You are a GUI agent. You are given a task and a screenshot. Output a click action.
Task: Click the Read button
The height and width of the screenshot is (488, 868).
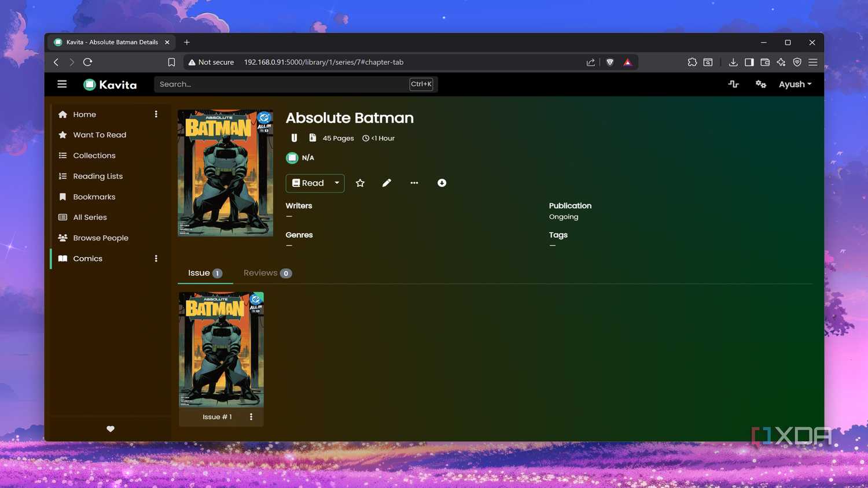(308, 183)
